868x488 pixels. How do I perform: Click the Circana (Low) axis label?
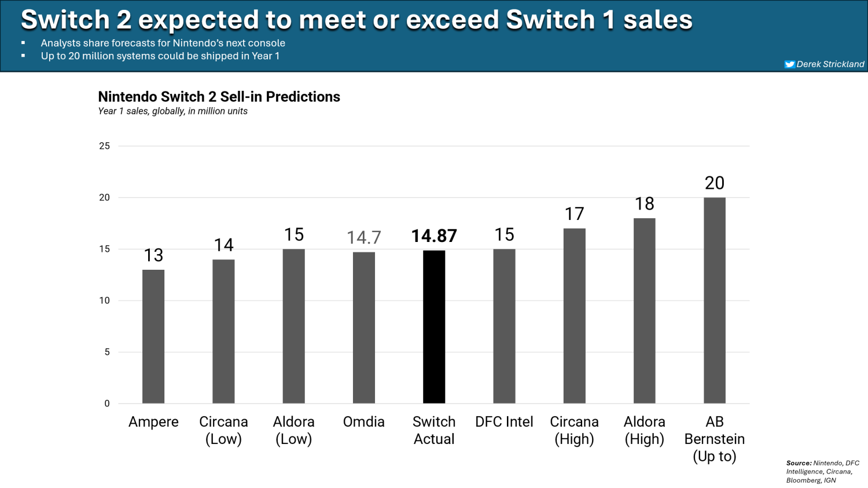[x=223, y=430]
